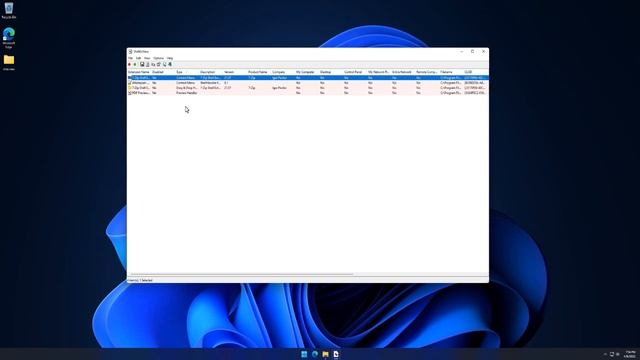This screenshot has height=360, width=640.
Task: Click the Save Selected Items floppy icon
Action: coord(142,64)
